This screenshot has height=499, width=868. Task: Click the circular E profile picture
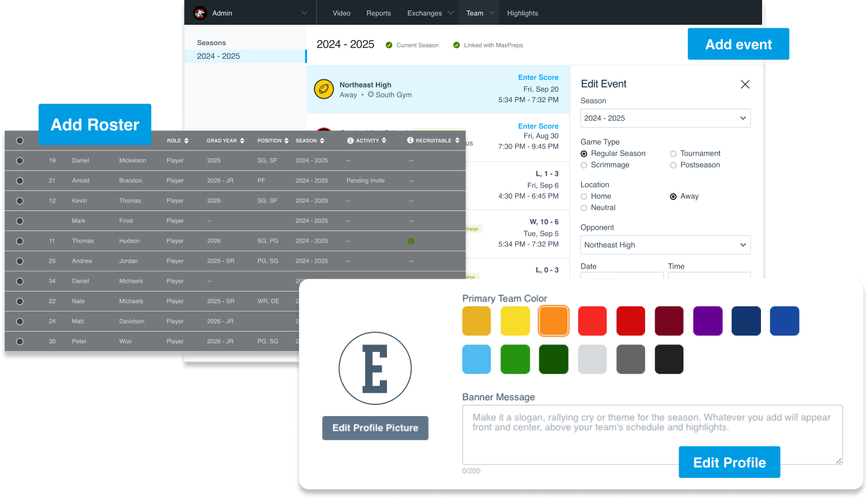[375, 369]
